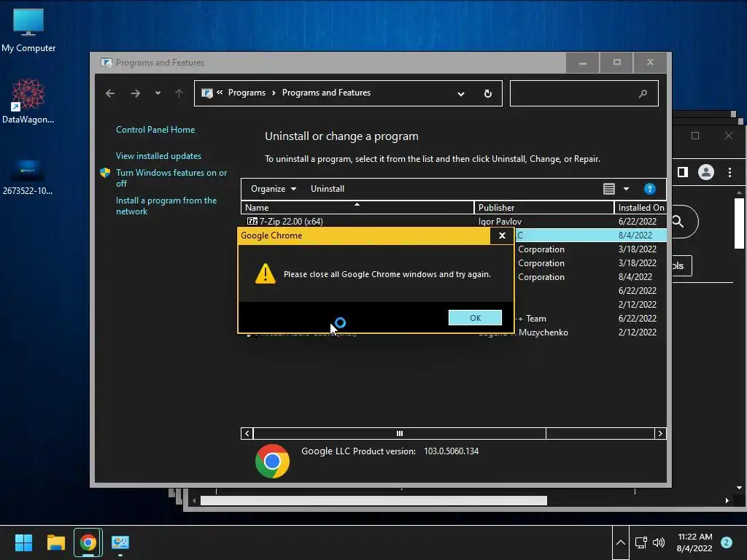
Task: Open the network tray icon
Action: click(x=640, y=542)
